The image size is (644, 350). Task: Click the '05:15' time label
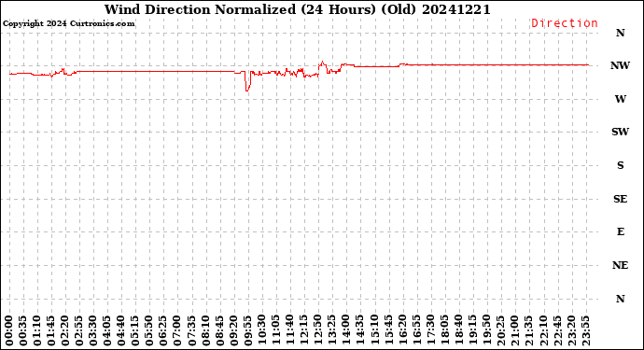point(135,330)
